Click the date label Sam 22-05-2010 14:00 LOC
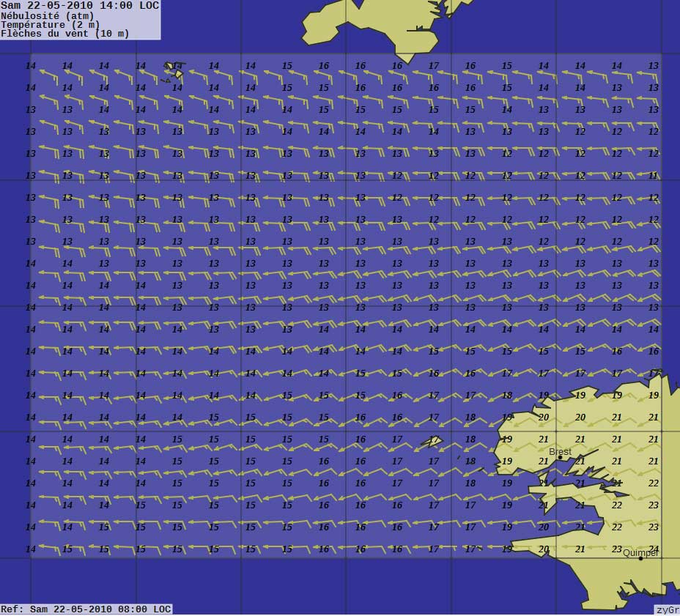The width and height of the screenshot is (680, 616). point(79,6)
